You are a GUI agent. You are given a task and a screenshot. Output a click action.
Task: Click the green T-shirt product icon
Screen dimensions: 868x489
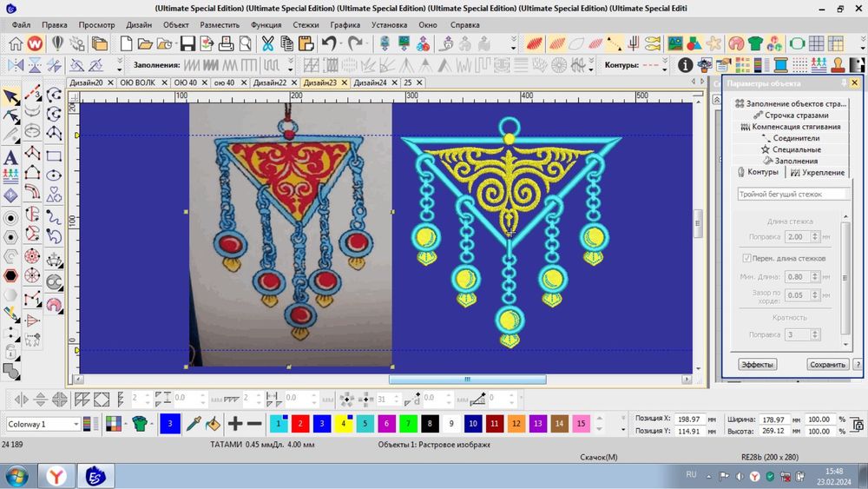(138, 424)
